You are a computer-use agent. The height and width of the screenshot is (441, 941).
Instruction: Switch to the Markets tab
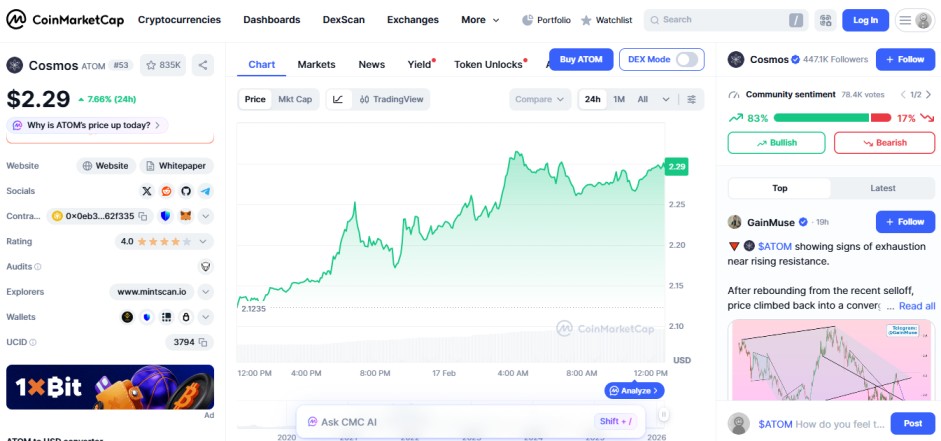pyautogui.click(x=316, y=64)
